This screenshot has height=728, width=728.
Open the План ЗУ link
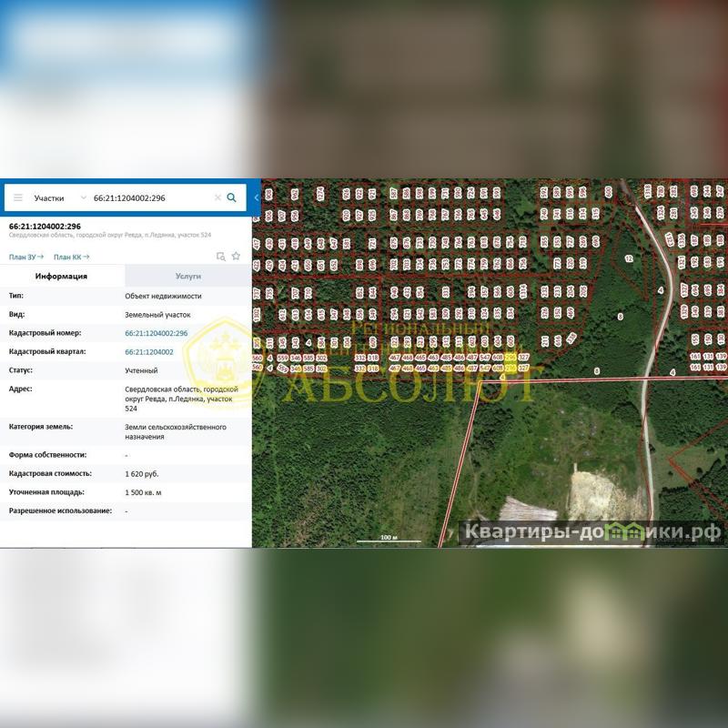[26, 257]
